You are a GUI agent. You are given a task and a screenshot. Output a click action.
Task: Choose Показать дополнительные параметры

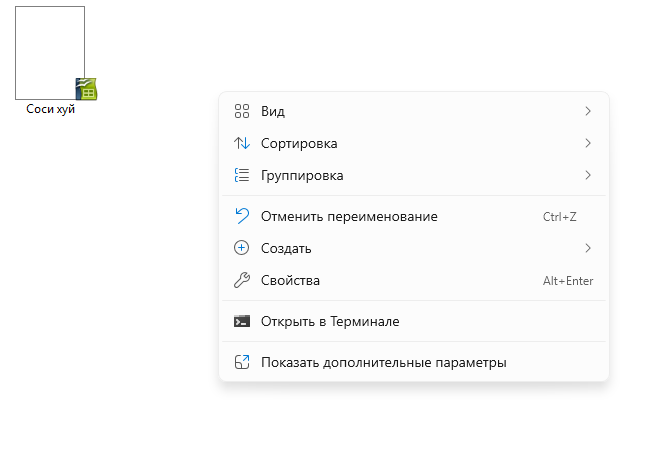click(x=383, y=362)
